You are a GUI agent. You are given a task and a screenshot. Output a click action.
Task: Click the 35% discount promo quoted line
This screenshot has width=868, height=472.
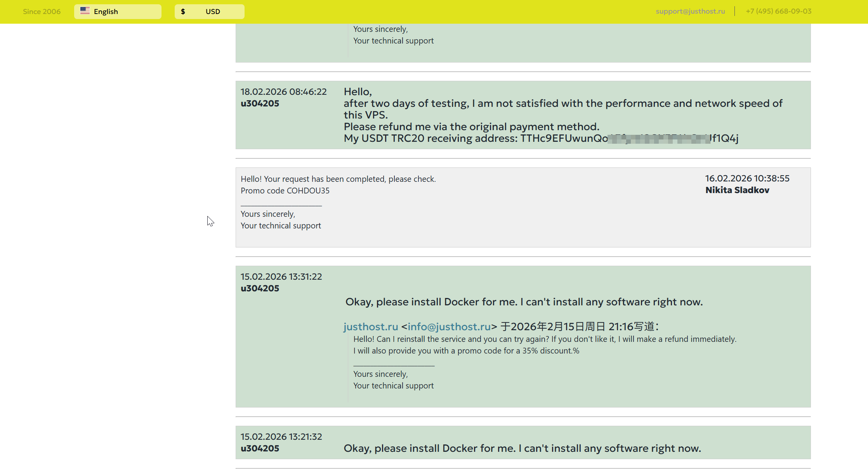point(466,351)
